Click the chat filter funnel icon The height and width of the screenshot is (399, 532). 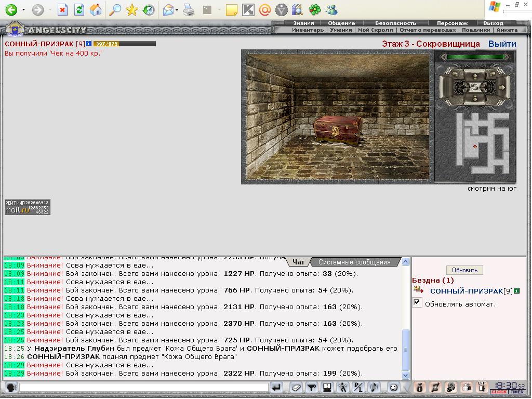(x=311, y=387)
